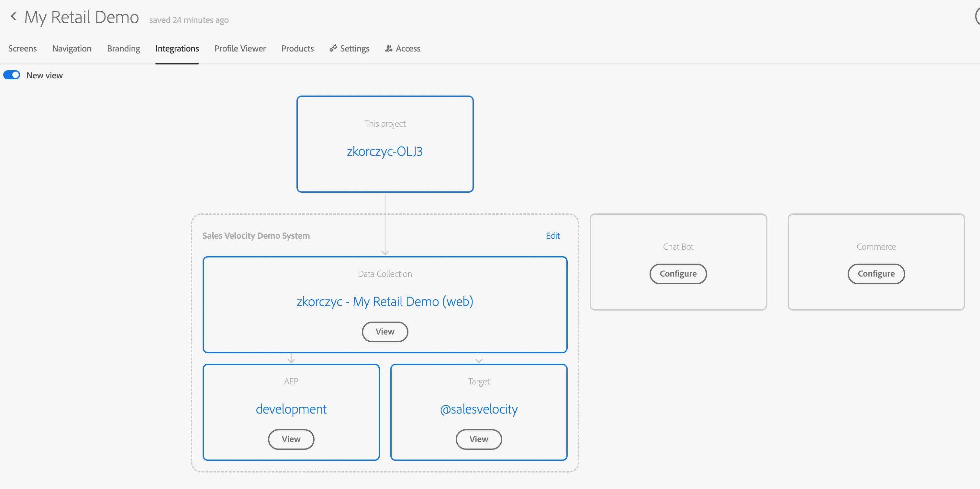Image resolution: width=980 pixels, height=489 pixels.
Task: Click the 'Chat Bot' card label
Action: pos(678,246)
